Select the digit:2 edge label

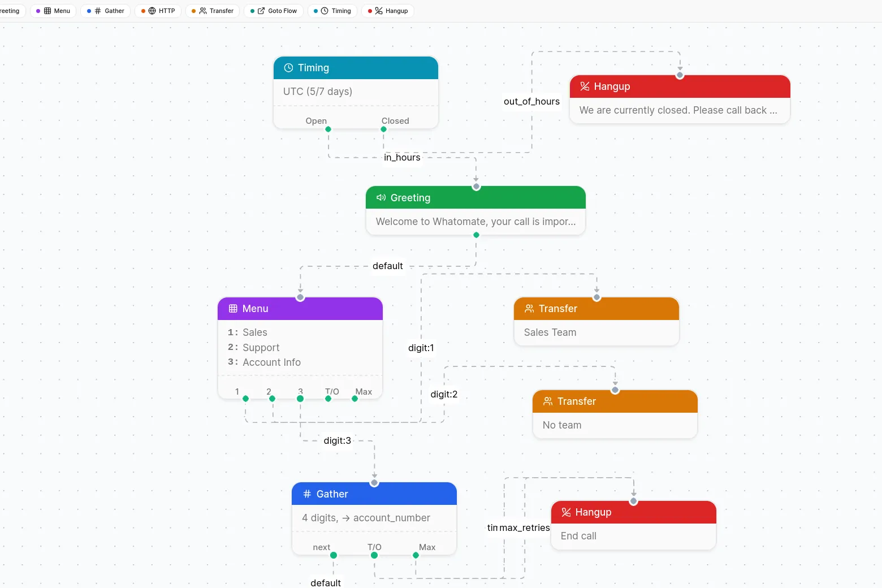[x=444, y=394]
